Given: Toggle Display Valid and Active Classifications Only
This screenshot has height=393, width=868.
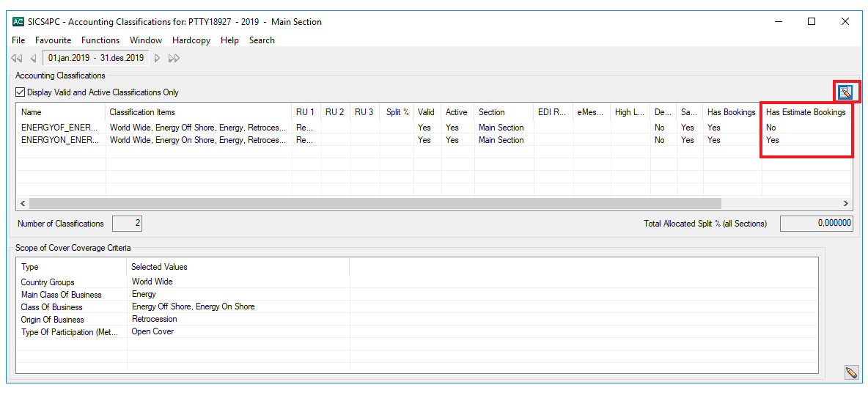Looking at the screenshot, I should (20, 92).
